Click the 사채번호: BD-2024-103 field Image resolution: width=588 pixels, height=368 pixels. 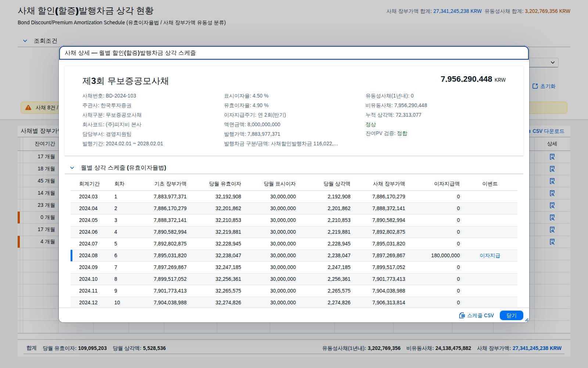pos(109,96)
